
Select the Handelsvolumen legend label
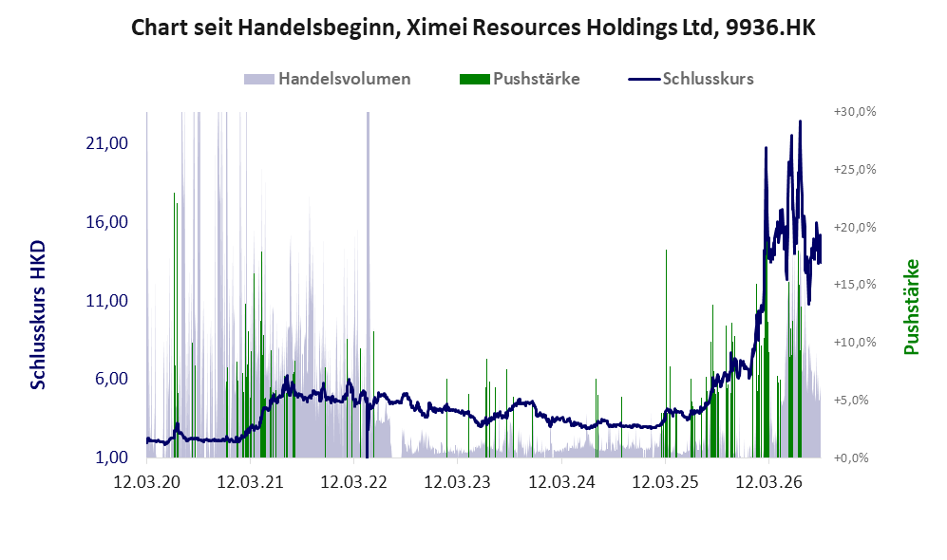click(x=344, y=79)
